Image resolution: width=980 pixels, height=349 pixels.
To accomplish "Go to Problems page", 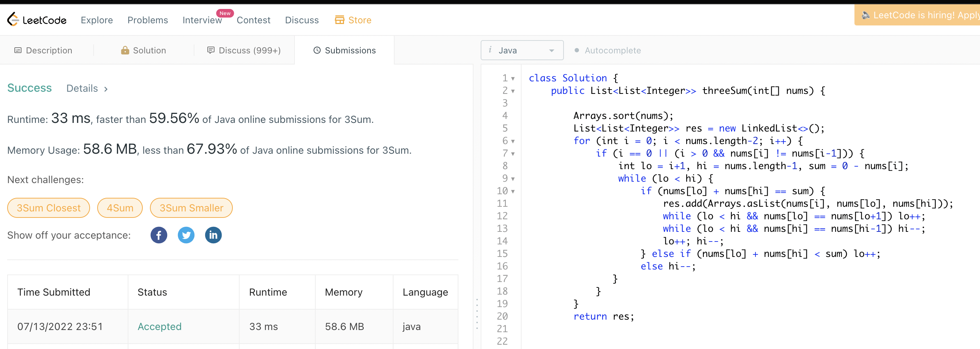I will (x=147, y=20).
